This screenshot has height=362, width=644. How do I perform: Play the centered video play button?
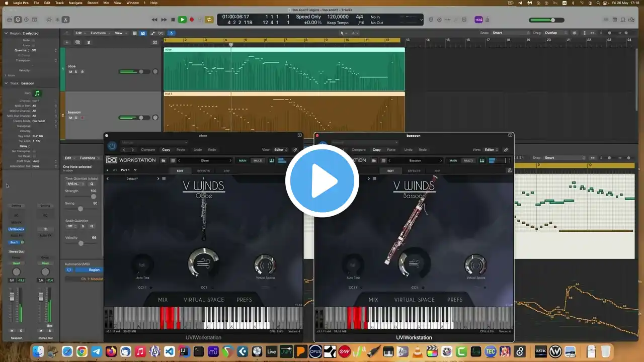[x=322, y=181]
